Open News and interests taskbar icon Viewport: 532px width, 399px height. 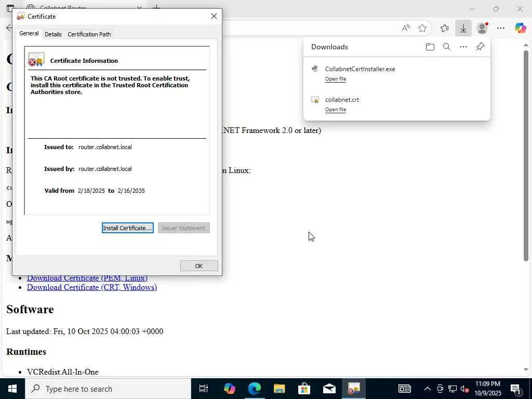coord(404,389)
